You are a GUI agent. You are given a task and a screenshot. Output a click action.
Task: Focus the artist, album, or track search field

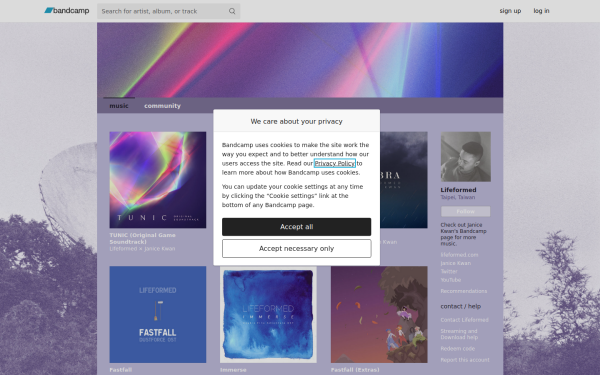pos(168,11)
